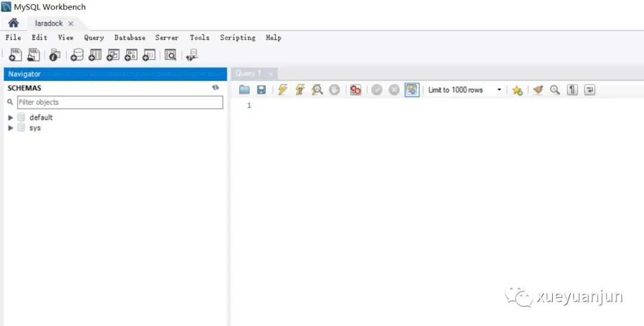This screenshot has height=326, width=644.
Task: Open the Help menu
Action: point(274,38)
